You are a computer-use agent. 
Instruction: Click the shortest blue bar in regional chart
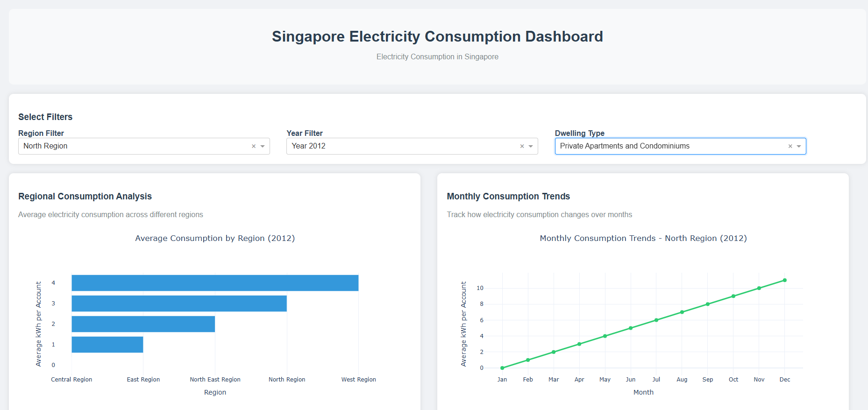pyautogui.click(x=107, y=345)
